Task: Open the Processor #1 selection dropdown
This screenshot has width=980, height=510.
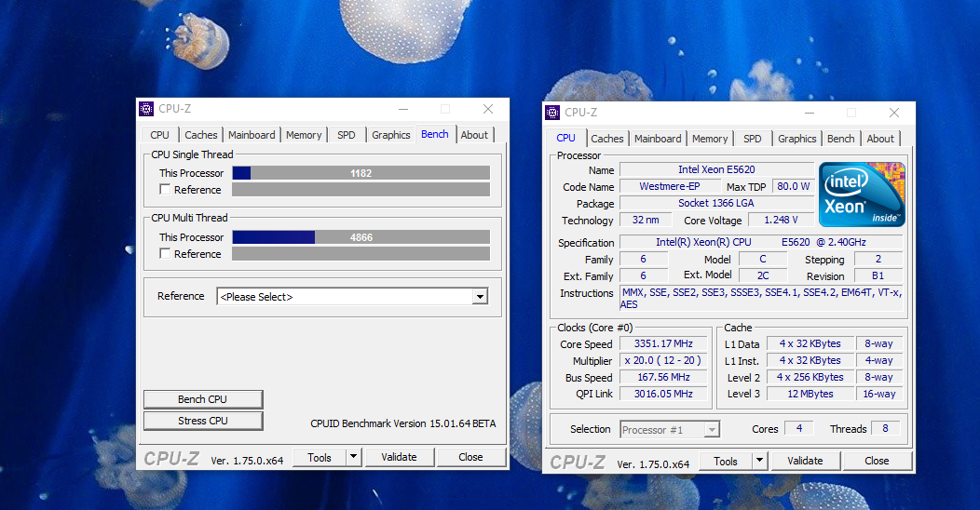Action: (x=670, y=429)
